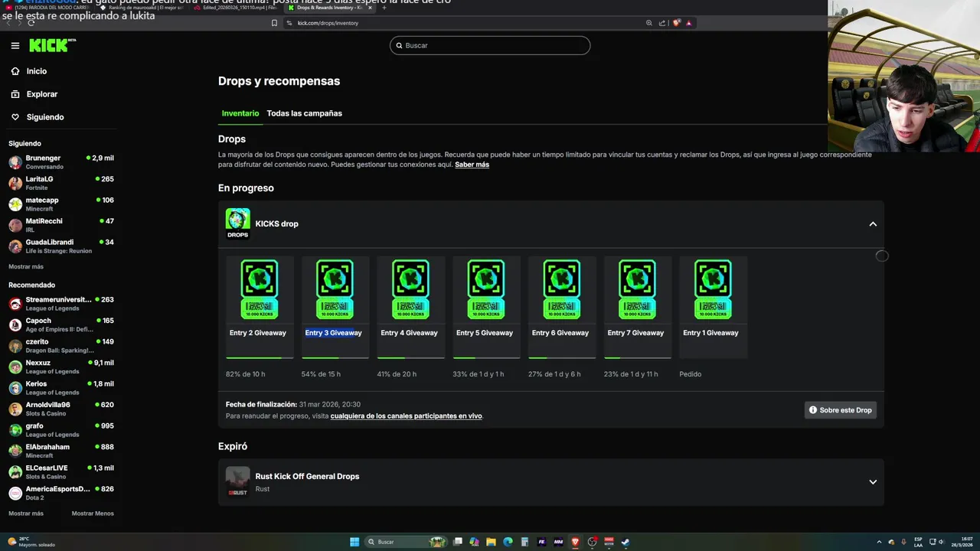Open ElAbrahaham's recommended channel avatar
The image size is (980, 551).
(x=15, y=452)
